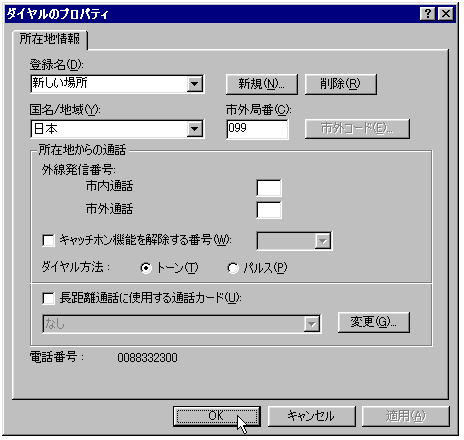Click the help question mark icon

pyautogui.click(x=428, y=14)
